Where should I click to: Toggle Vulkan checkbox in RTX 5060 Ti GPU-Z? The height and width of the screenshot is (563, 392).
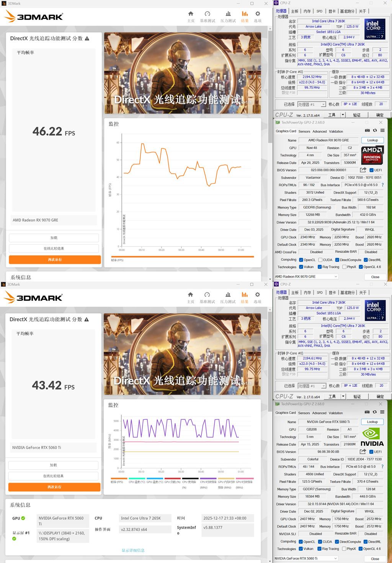(301, 549)
